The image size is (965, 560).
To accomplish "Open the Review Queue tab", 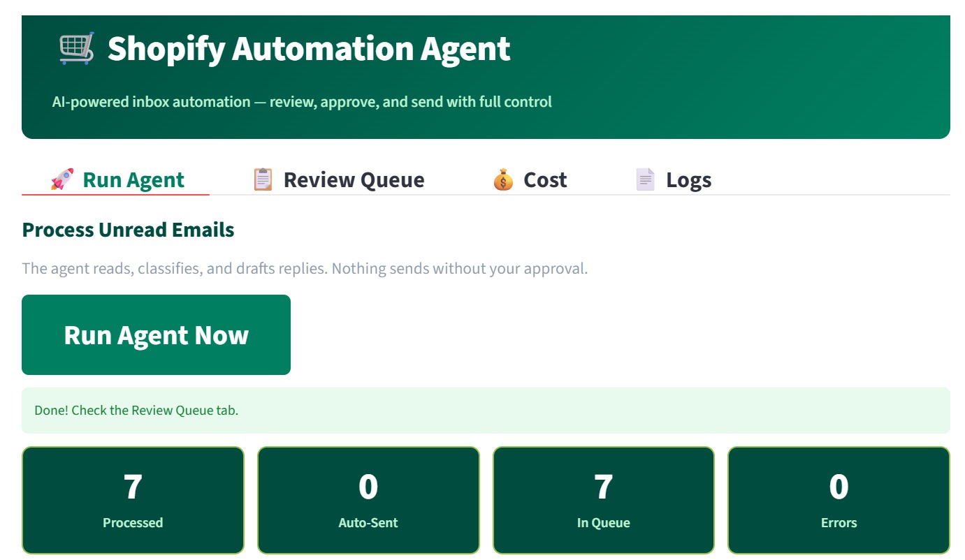I will (338, 180).
